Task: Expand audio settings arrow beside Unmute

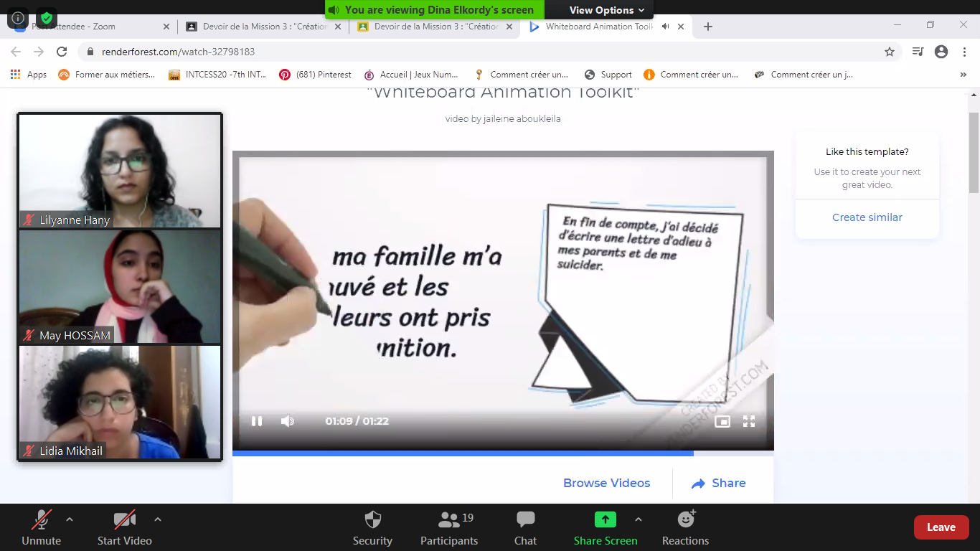Action: (70, 519)
